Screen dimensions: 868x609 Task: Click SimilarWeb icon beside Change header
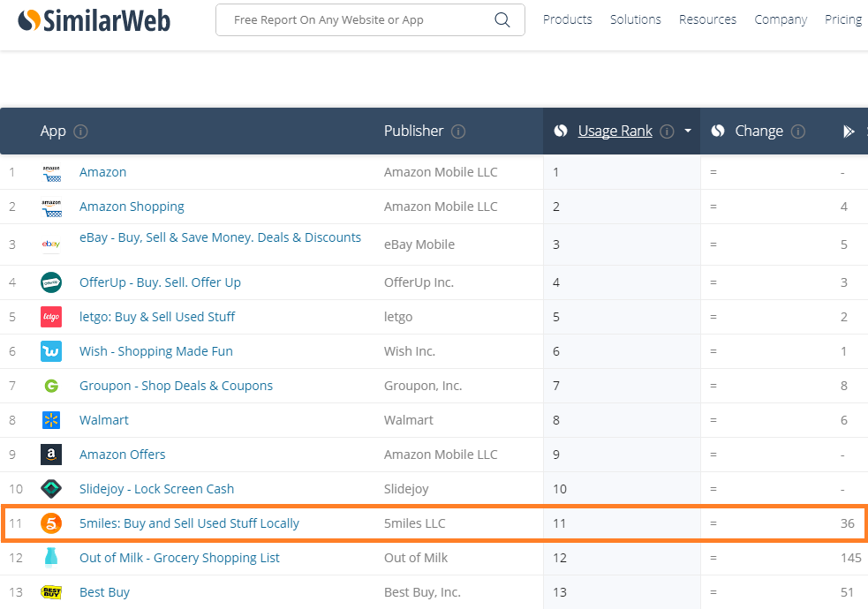click(x=718, y=132)
